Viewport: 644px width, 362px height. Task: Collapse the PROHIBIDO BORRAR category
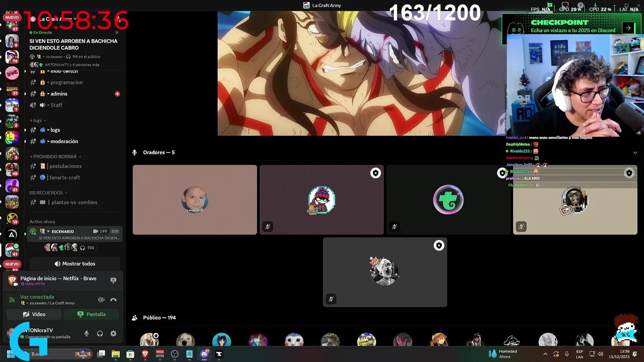55,156
